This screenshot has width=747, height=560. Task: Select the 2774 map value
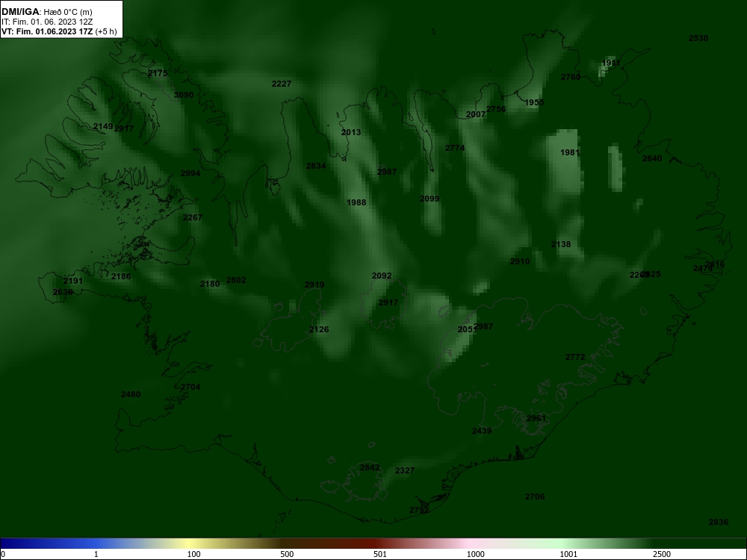pos(455,148)
